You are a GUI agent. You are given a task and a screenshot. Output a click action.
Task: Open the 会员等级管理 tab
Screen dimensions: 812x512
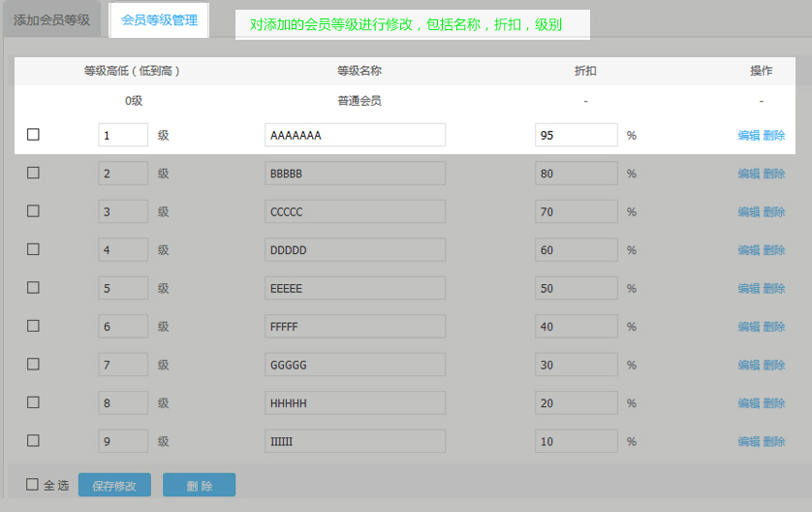(159, 20)
